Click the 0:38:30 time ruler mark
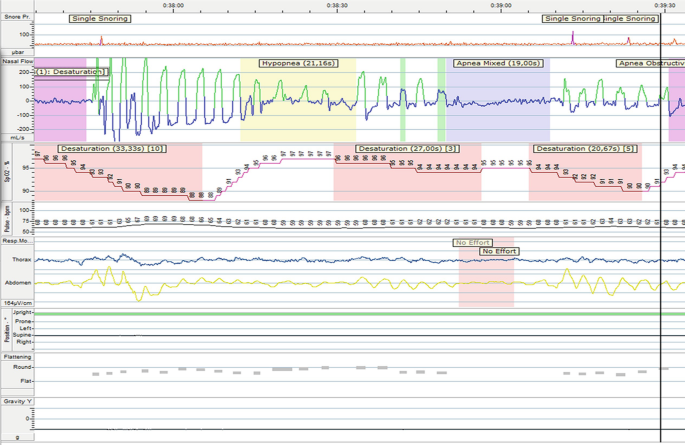The image size is (685, 445). [337, 6]
